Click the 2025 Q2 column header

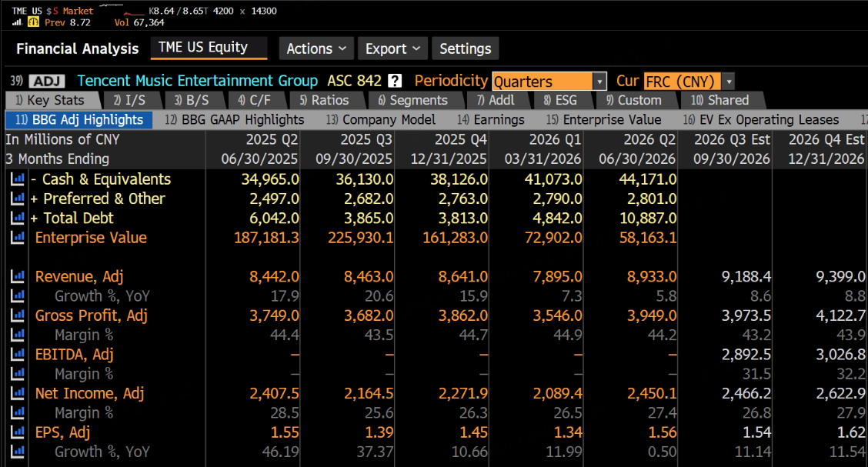[x=272, y=139]
